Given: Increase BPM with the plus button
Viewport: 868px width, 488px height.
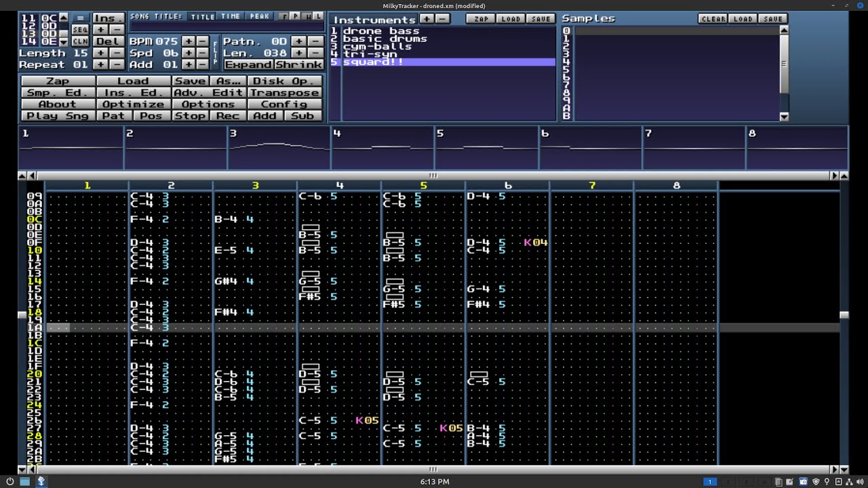Looking at the screenshot, I should point(188,41).
